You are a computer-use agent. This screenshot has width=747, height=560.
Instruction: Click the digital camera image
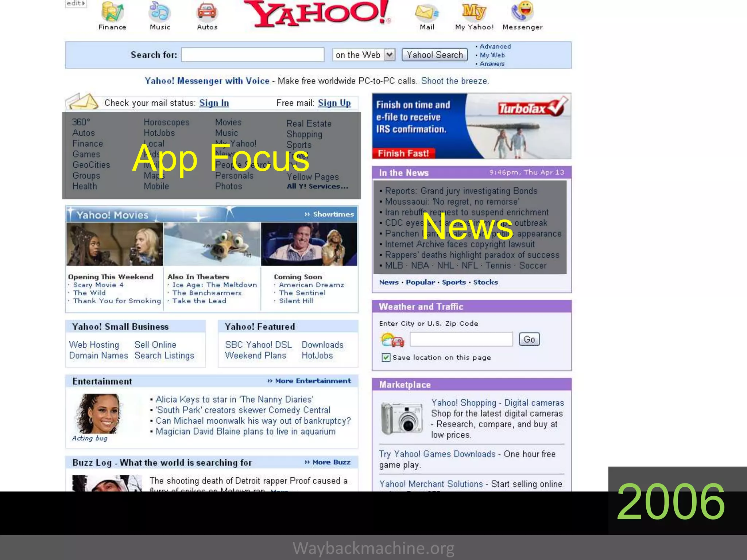click(402, 419)
